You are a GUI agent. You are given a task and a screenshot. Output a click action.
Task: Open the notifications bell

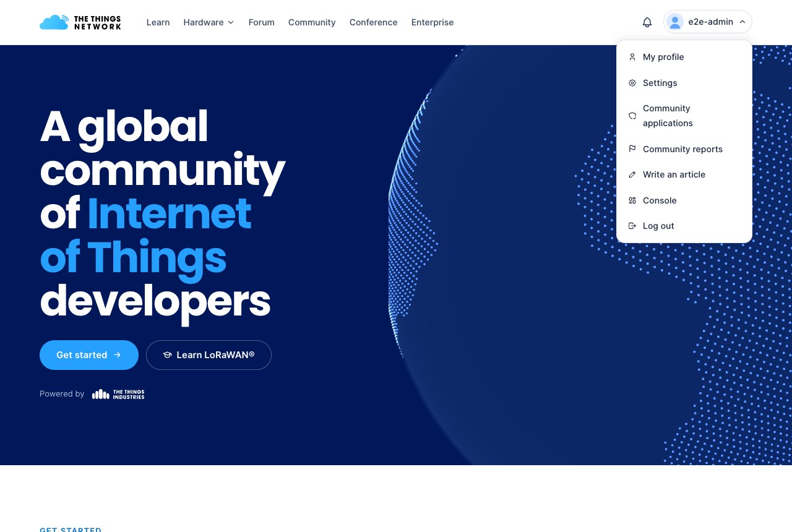click(x=647, y=22)
